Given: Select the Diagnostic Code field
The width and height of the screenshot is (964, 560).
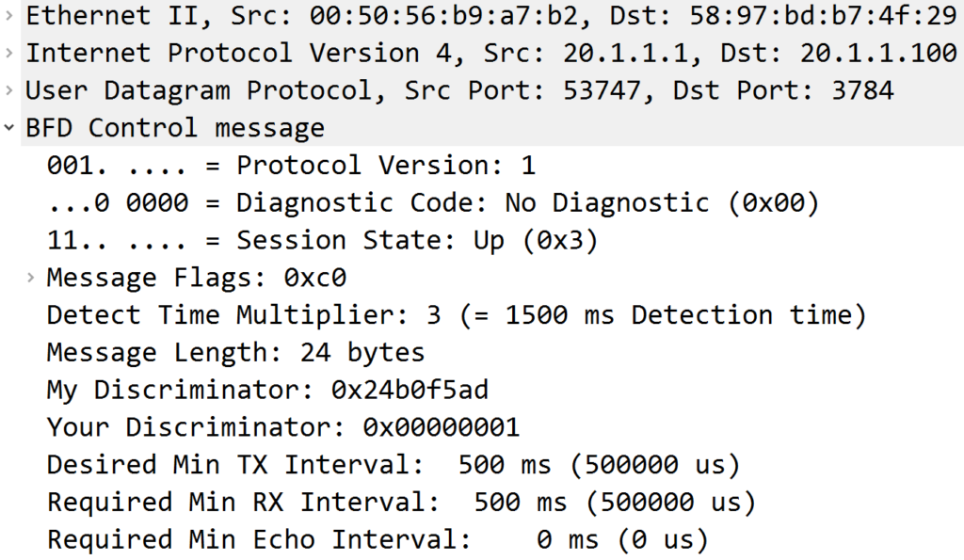Looking at the screenshot, I should pos(433,203).
